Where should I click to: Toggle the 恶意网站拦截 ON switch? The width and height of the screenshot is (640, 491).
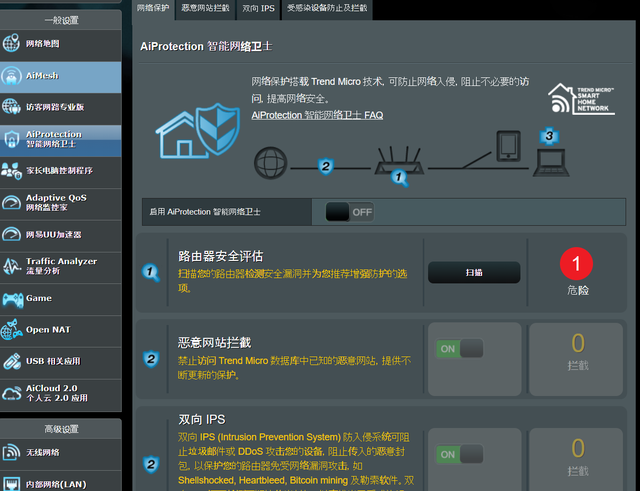click(460, 349)
